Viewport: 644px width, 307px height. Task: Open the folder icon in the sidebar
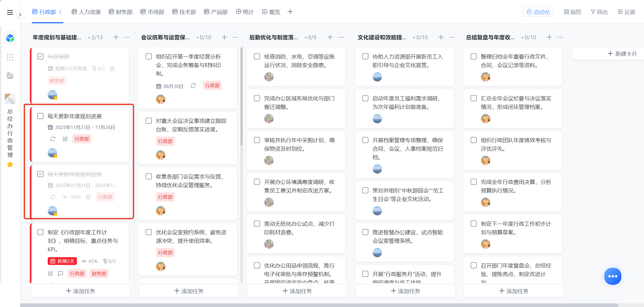10,76
